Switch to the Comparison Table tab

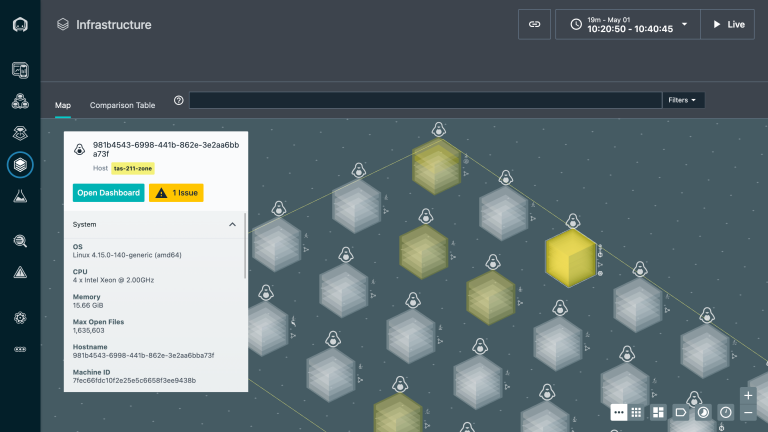pos(122,105)
